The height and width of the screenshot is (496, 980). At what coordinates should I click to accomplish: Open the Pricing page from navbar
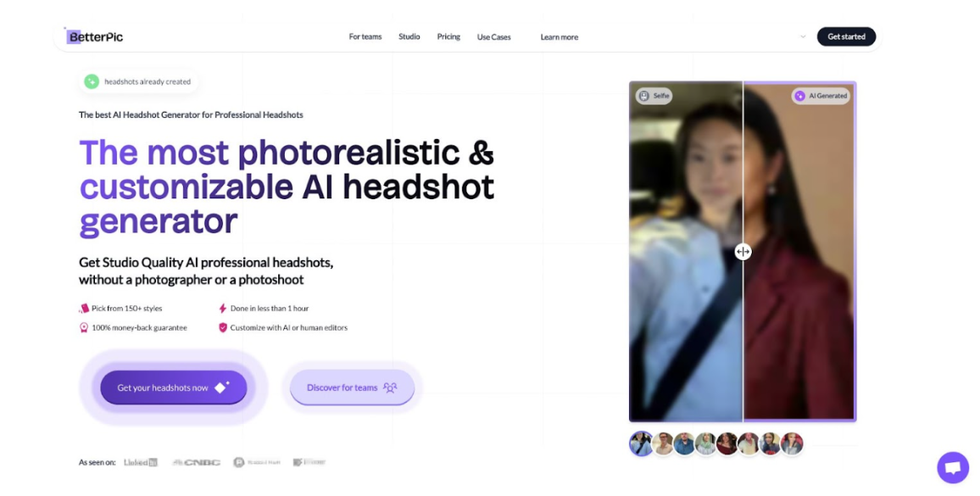point(448,36)
